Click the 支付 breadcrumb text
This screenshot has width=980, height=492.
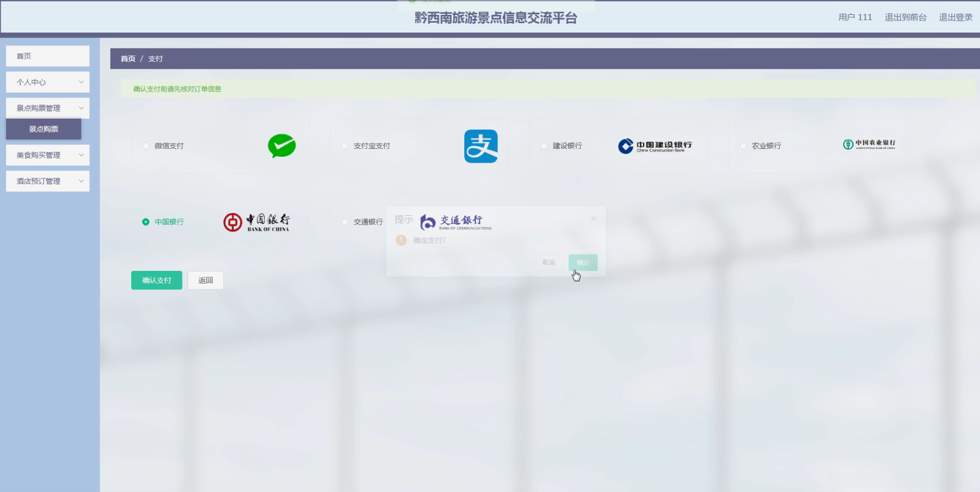coord(156,58)
